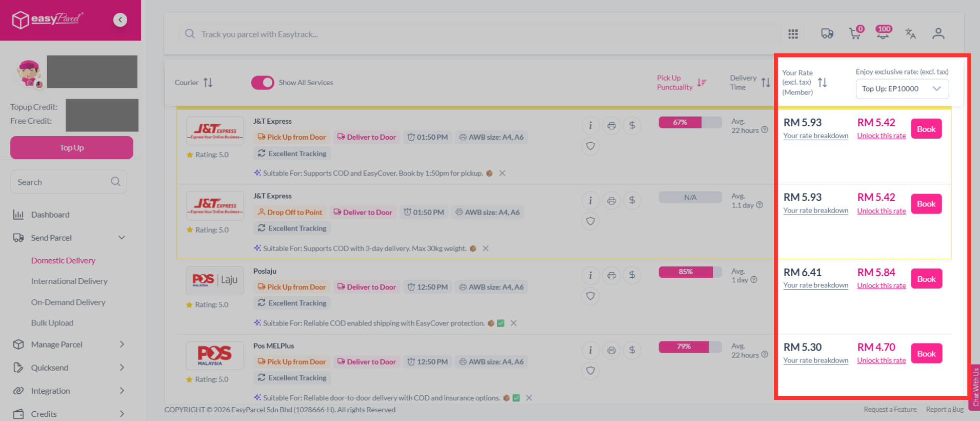
Task: Dismiss the Poslaju 'Suitable For' note
Action: point(513,323)
